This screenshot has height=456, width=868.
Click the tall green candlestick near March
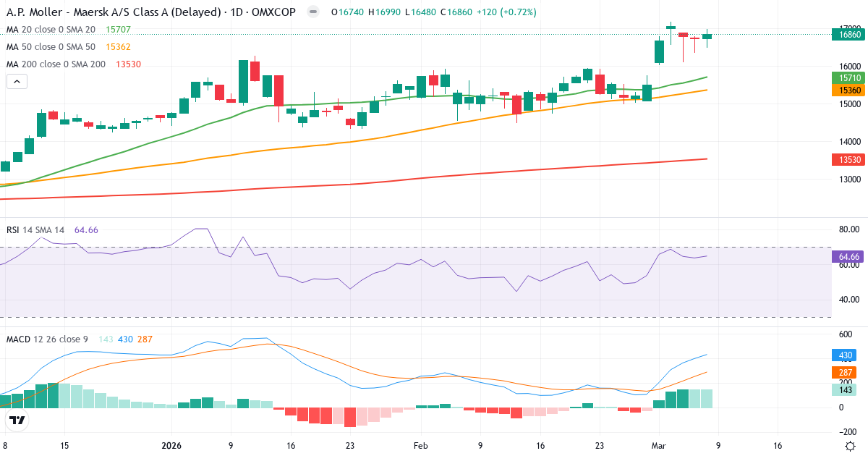[660, 52]
